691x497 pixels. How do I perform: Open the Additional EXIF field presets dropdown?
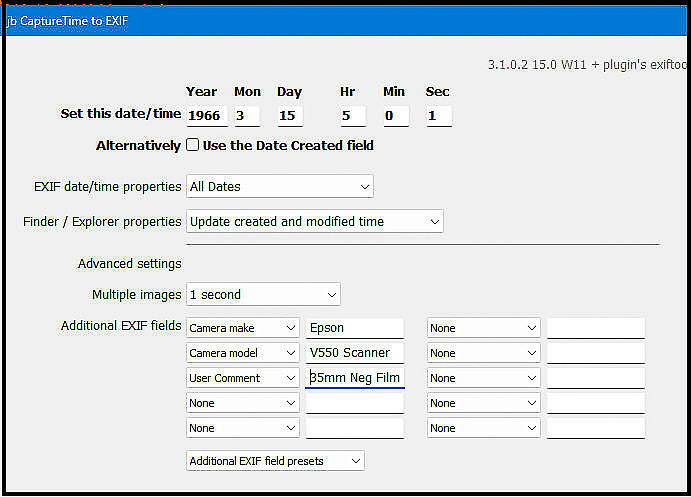[x=275, y=461]
